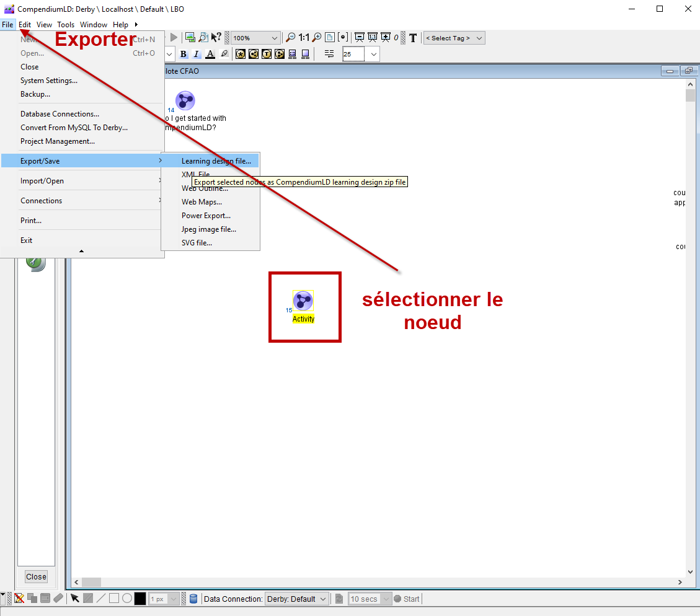The width and height of the screenshot is (700, 616).
Task: Click the crossed-out scribble pad icon
Action: (19, 598)
